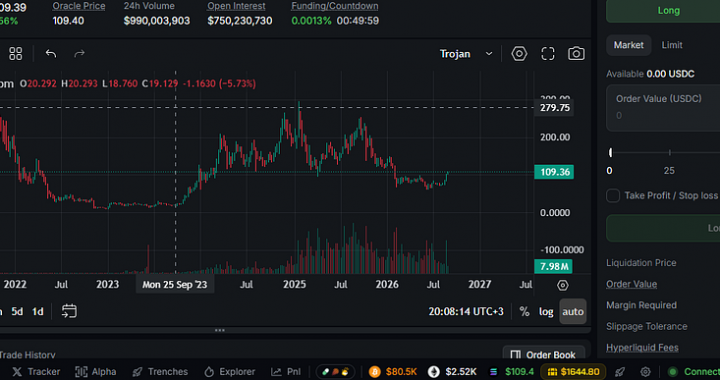Viewport: 720px width, 380px height.
Task: Click the 2025 label on time axis
Action: [294, 285]
